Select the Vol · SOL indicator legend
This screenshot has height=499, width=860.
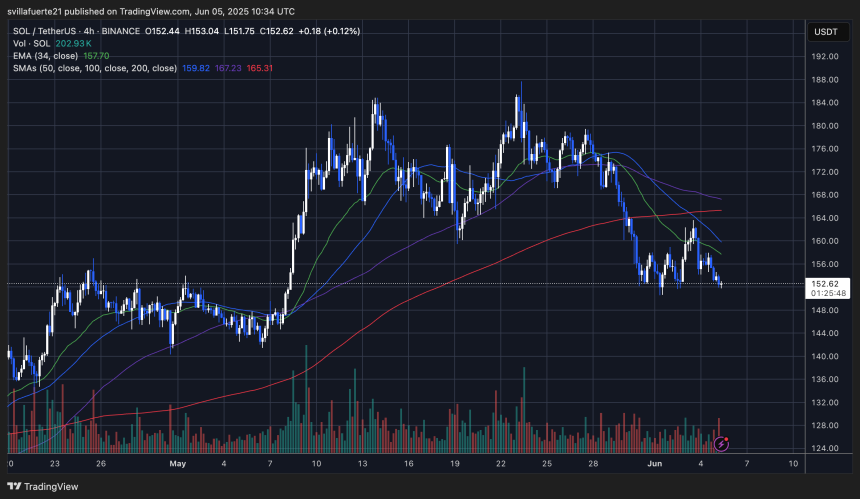coord(31,43)
